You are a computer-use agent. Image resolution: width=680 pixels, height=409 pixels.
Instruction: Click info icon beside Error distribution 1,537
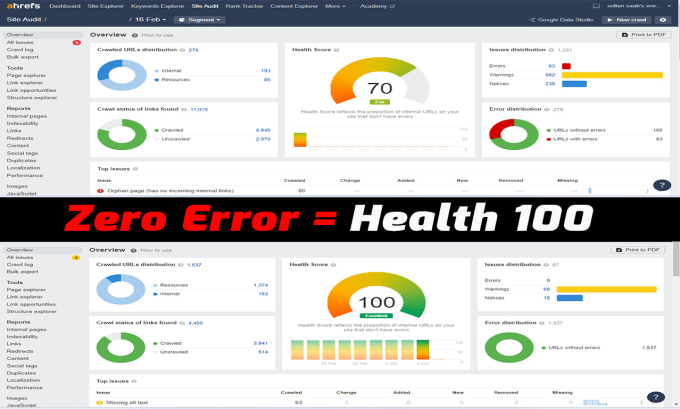pyautogui.click(x=542, y=323)
